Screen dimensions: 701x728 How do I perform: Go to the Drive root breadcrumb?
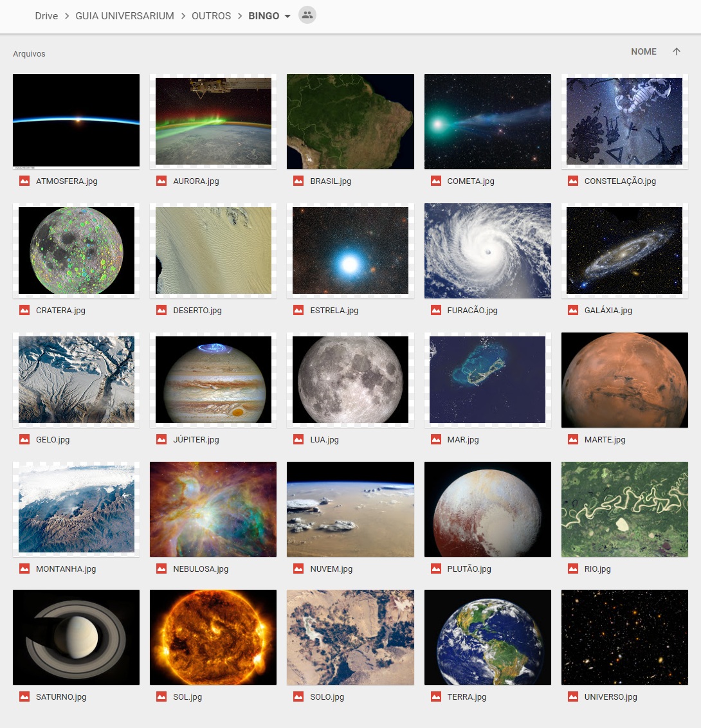click(46, 16)
